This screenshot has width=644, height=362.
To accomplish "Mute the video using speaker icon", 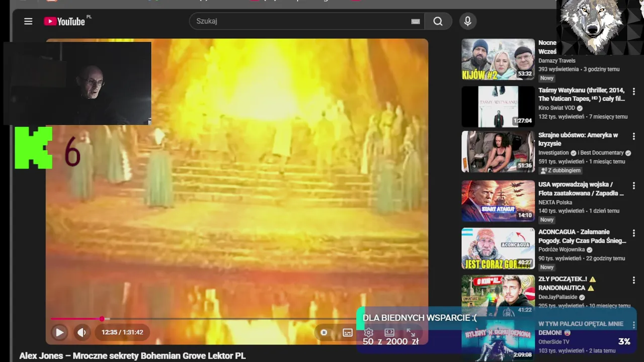I will [82, 332].
